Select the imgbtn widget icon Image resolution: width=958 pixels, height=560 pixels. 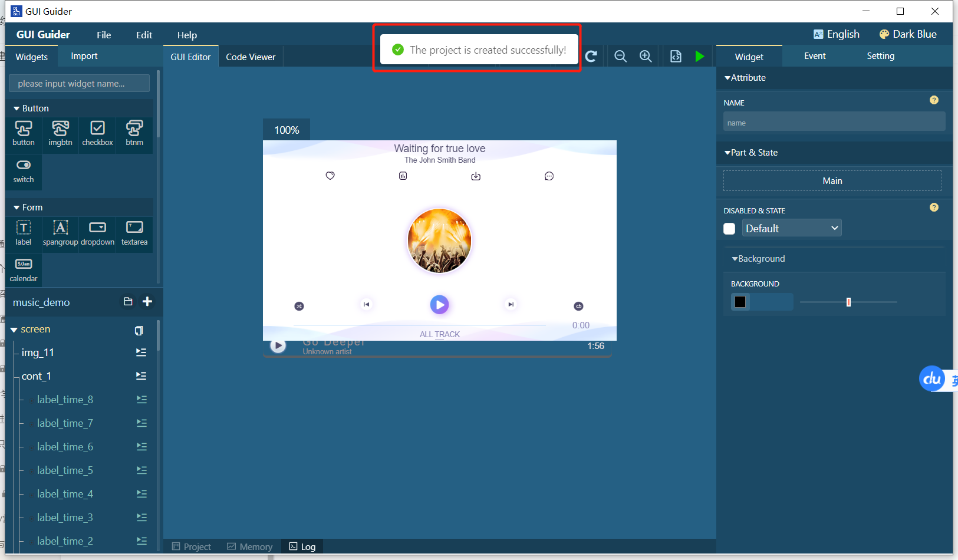[60, 133]
